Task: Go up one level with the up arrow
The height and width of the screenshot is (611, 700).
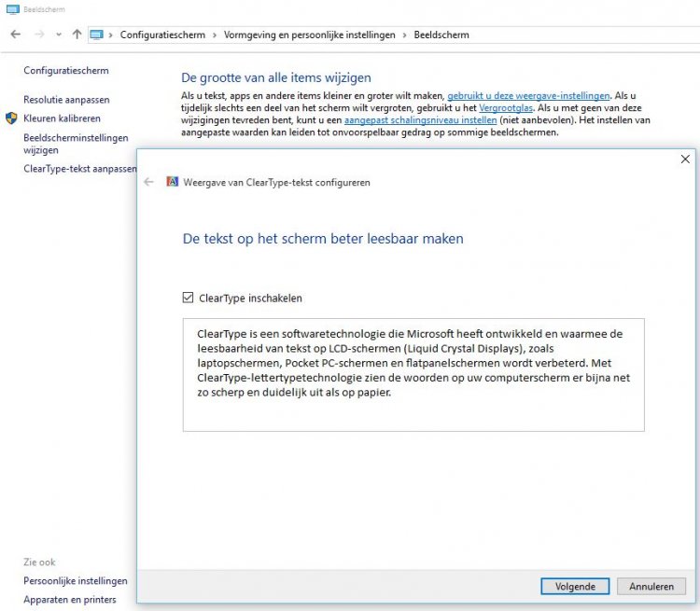Action: point(77,35)
